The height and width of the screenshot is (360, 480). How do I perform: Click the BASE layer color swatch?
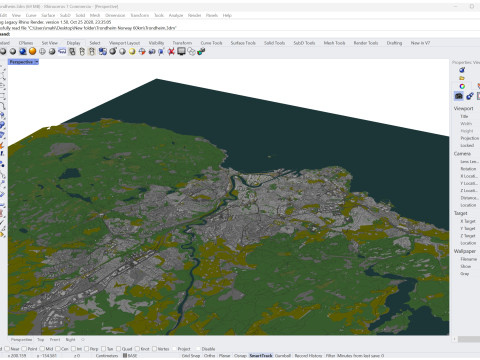tap(125, 356)
